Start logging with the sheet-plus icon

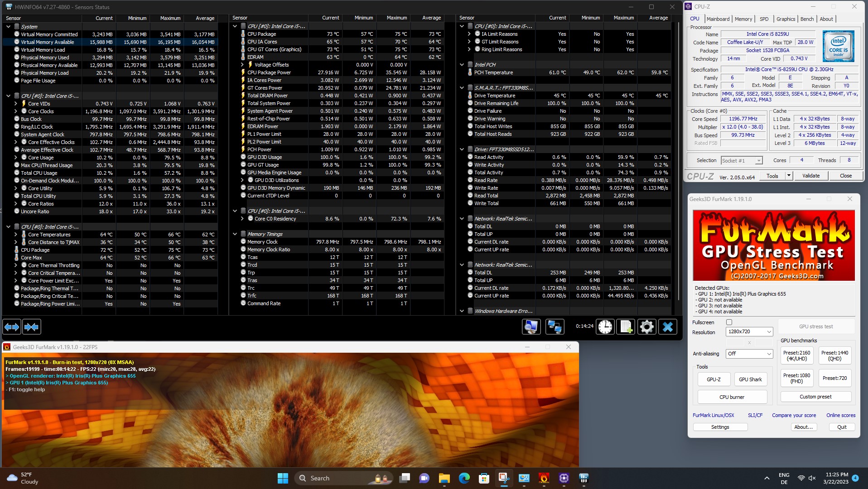point(626,326)
